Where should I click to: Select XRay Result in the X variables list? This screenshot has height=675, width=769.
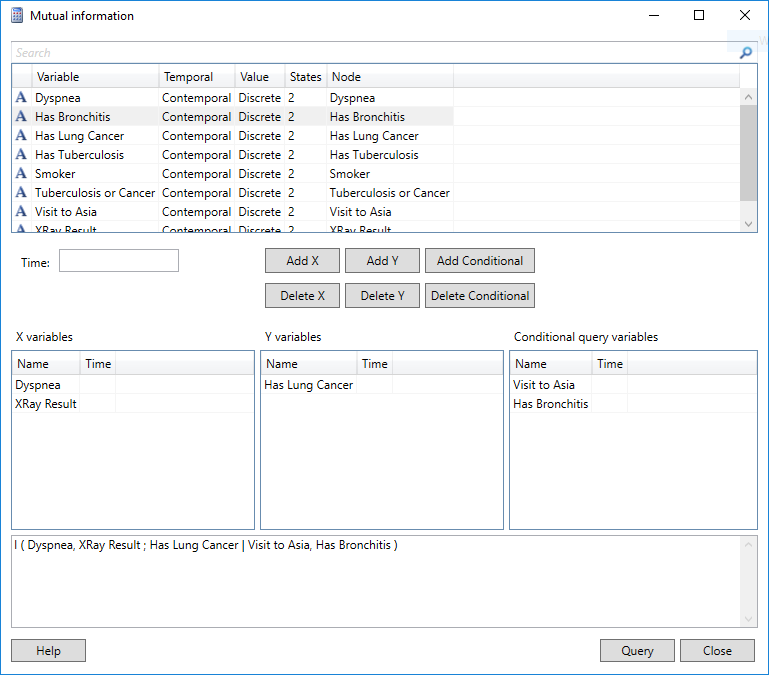point(64,404)
